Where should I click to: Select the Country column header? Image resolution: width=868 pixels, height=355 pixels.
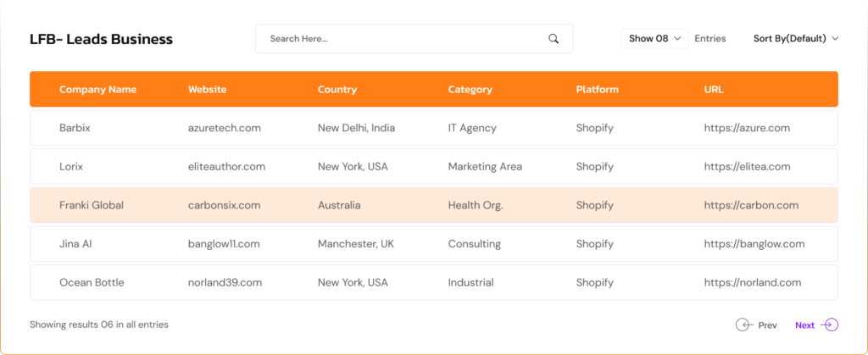(337, 89)
